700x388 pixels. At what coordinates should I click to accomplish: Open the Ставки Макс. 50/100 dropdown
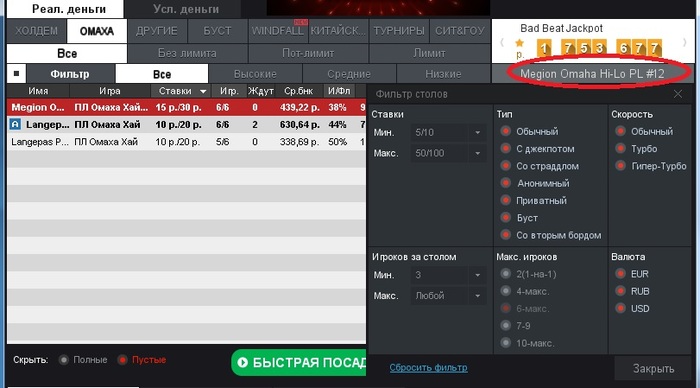point(448,153)
